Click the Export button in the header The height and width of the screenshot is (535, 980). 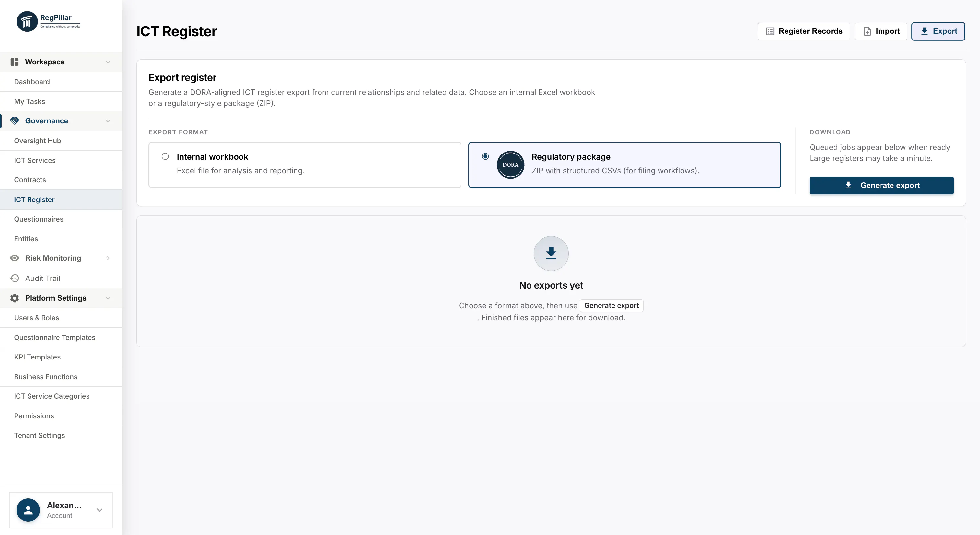pyautogui.click(x=938, y=31)
